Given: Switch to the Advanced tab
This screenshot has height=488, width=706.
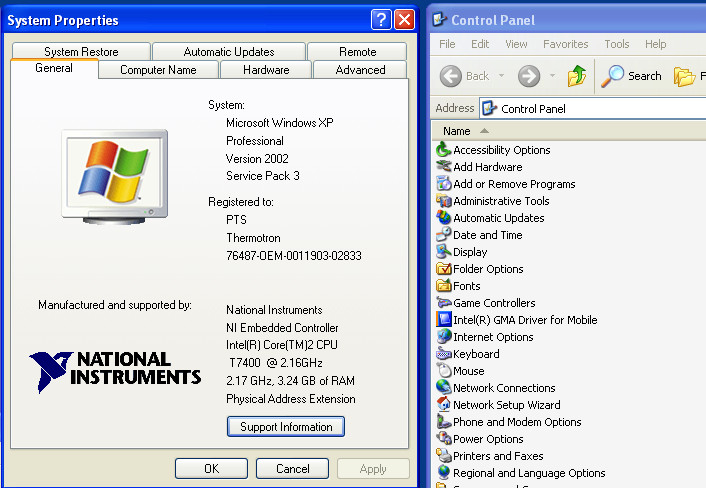Looking at the screenshot, I should [x=360, y=70].
